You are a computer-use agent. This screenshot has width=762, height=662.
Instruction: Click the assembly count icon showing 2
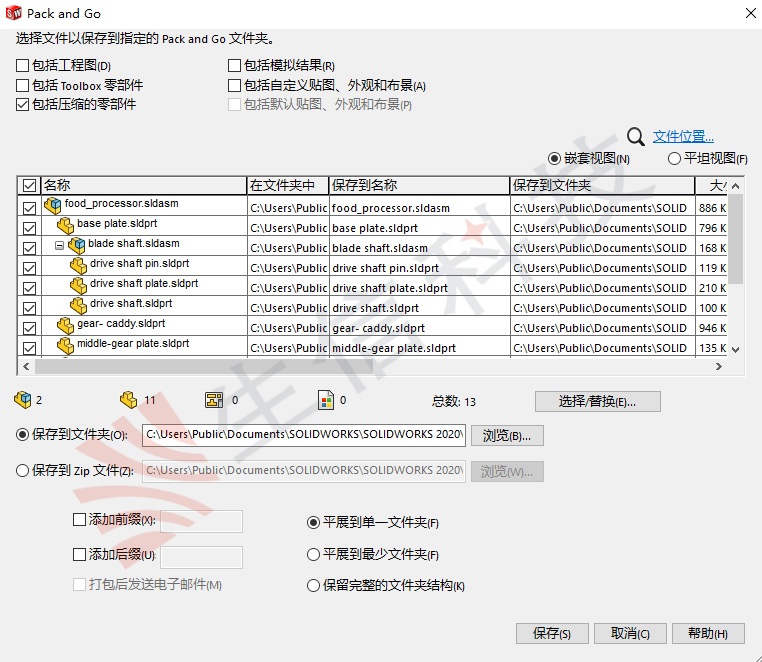22,400
